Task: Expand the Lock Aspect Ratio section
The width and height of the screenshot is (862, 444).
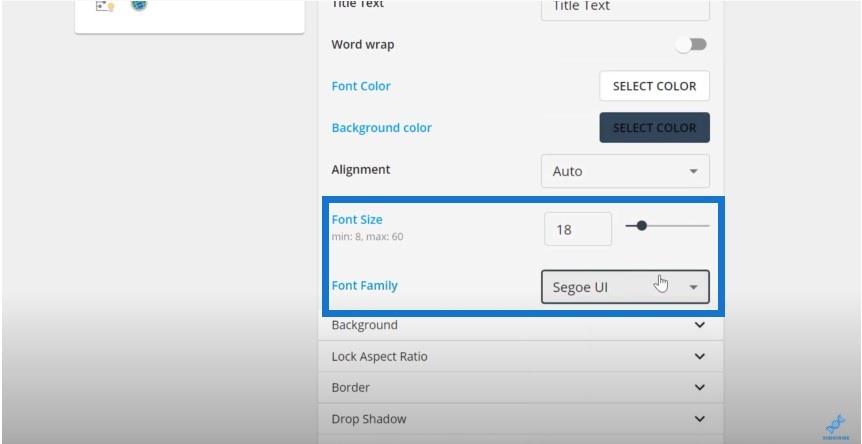Action: (521, 357)
